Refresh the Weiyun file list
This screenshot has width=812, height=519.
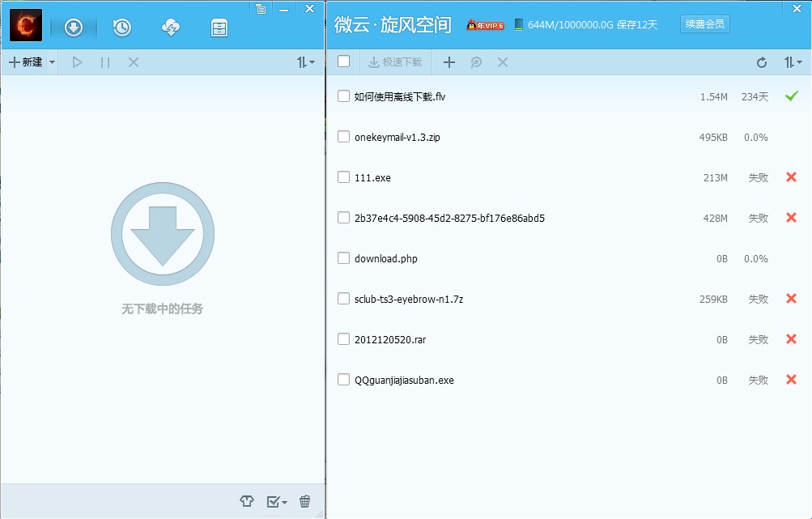click(761, 62)
